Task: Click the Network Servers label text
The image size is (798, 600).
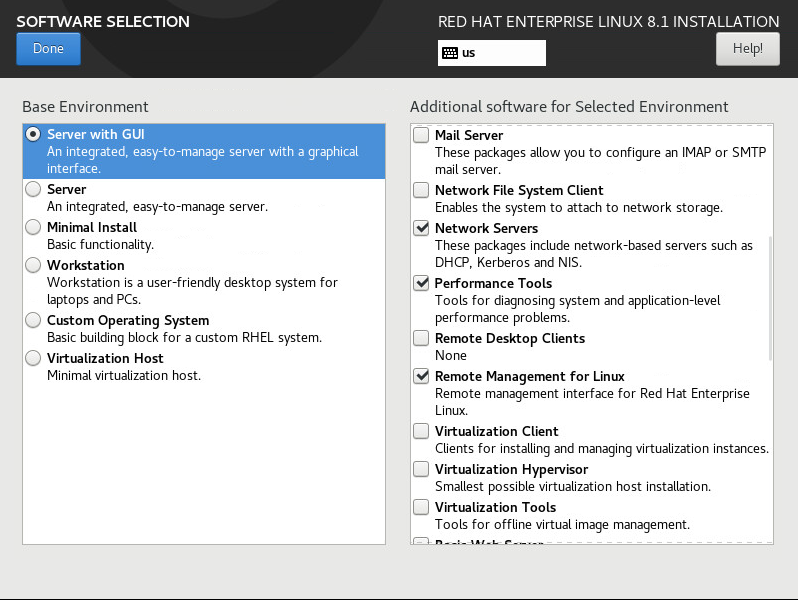Action: [486, 228]
